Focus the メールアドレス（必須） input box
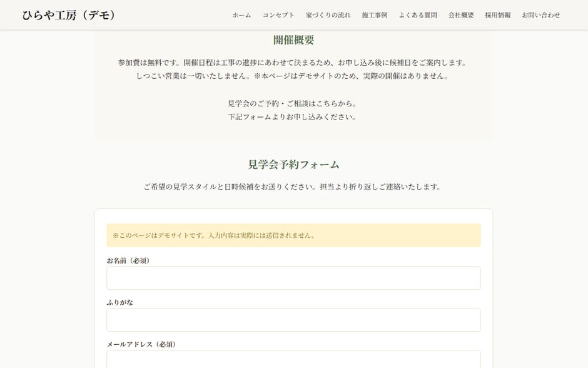 pos(293,359)
